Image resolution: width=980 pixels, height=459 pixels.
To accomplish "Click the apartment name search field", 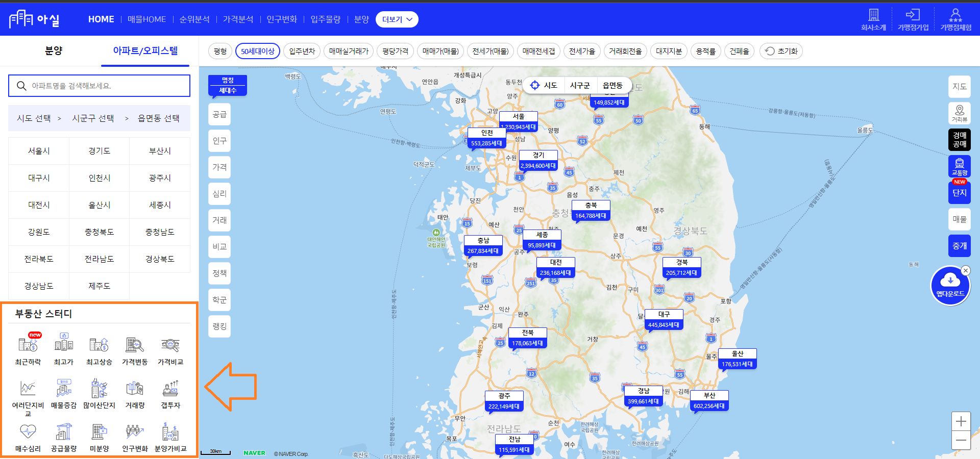I will [99, 86].
